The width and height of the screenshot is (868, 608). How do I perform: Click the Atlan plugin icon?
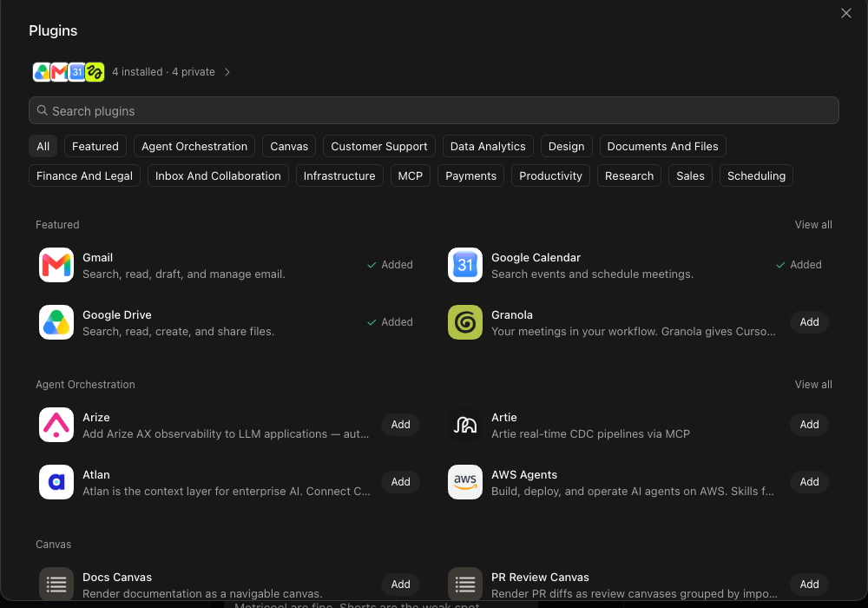56,482
